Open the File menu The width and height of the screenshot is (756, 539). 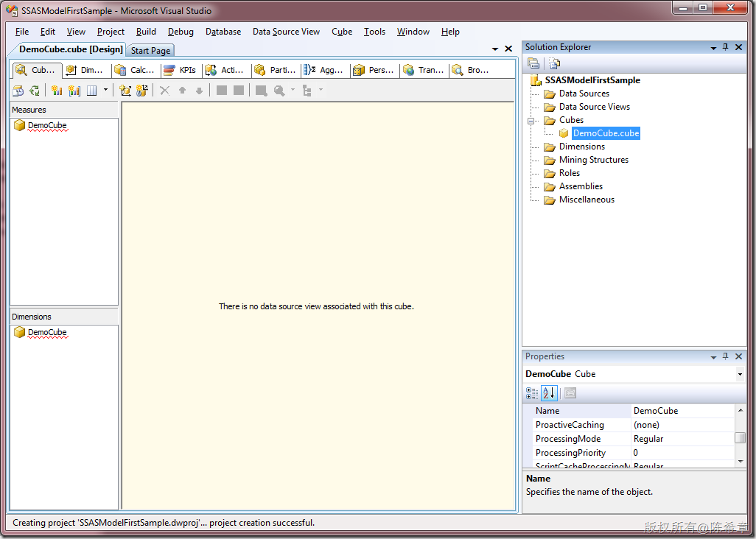pos(21,32)
